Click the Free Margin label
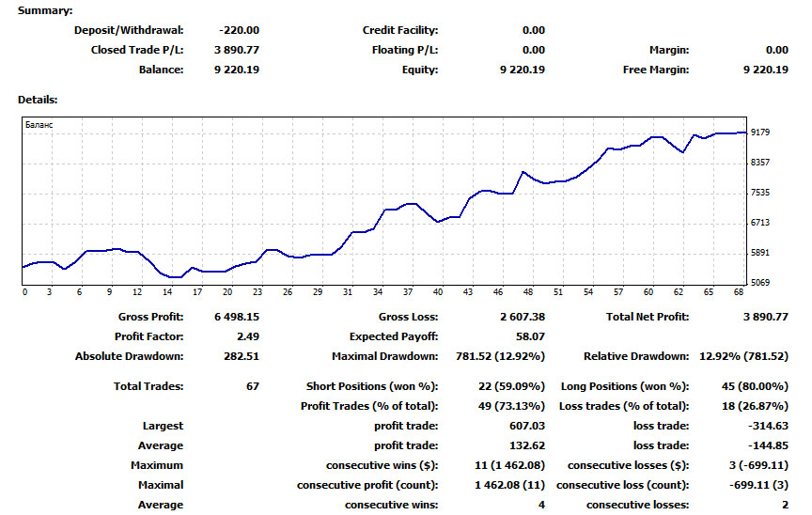The height and width of the screenshot is (515, 812). click(655, 70)
